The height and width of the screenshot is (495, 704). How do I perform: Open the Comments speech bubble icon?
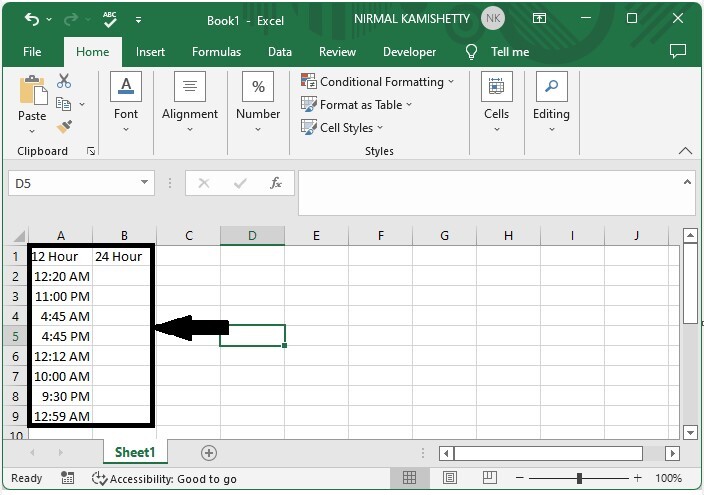tap(678, 51)
